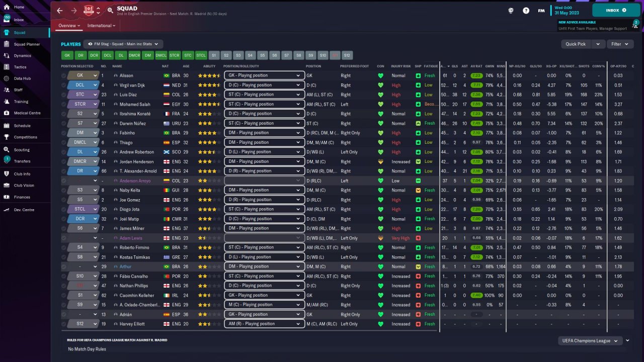Open the Tactics sidebar icon
Screen dimensions: 644x362
pyautogui.click(x=7, y=67)
